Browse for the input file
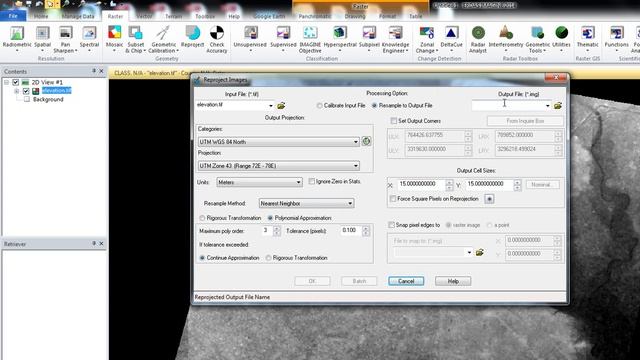Image resolution: width=640 pixels, height=360 pixels. [x=281, y=106]
